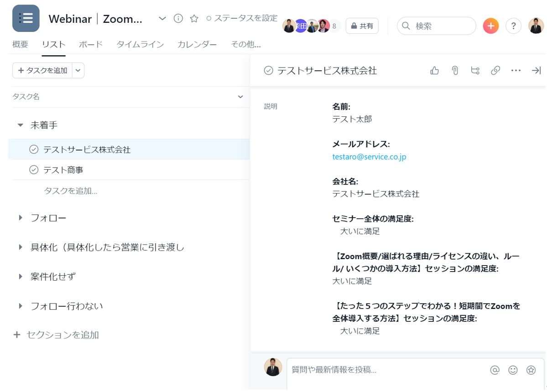The image size is (547, 392).
Task: Open the task more actions ellipsis
Action: tap(516, 71)
